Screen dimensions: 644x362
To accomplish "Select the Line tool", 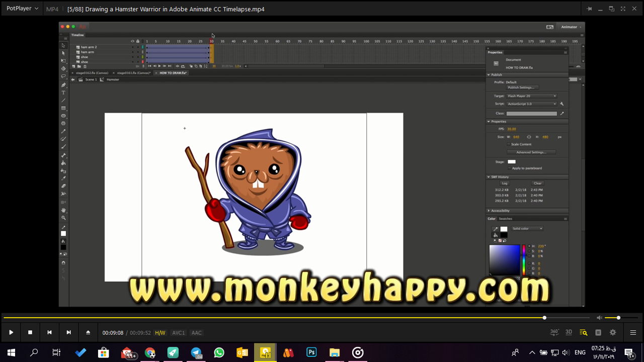I will pyautogui.click(x=63, y=101).
